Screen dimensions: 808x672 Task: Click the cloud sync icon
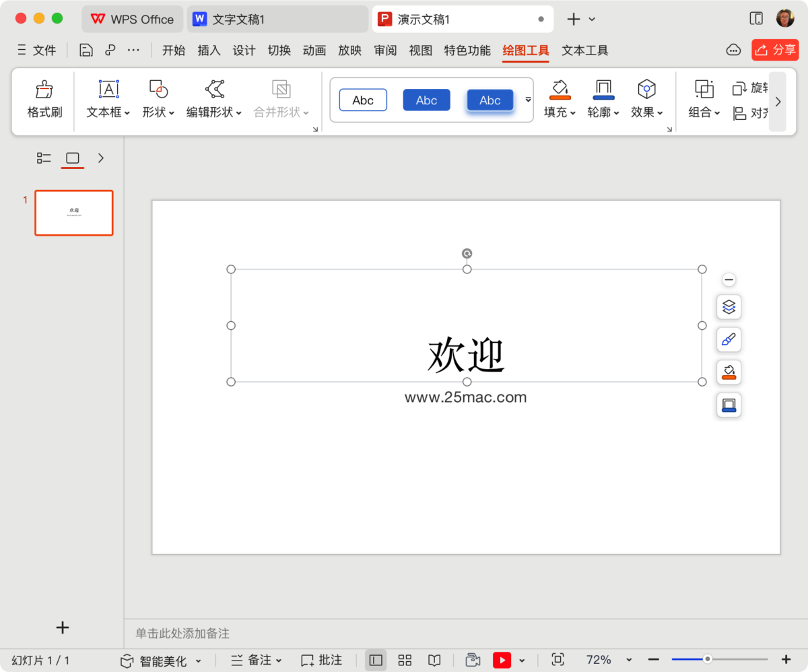click(x=733, y=50)
